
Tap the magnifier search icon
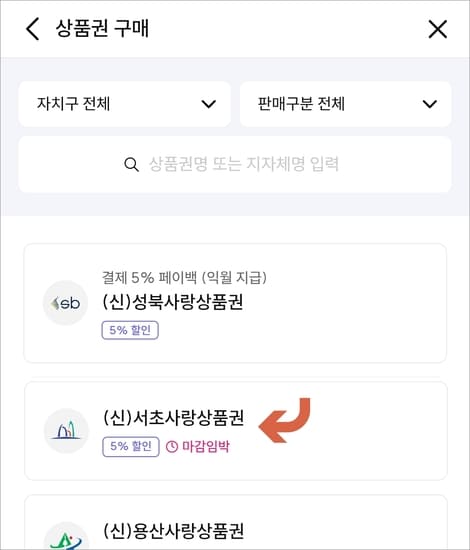pyautogui.click(x=132, y=165)
